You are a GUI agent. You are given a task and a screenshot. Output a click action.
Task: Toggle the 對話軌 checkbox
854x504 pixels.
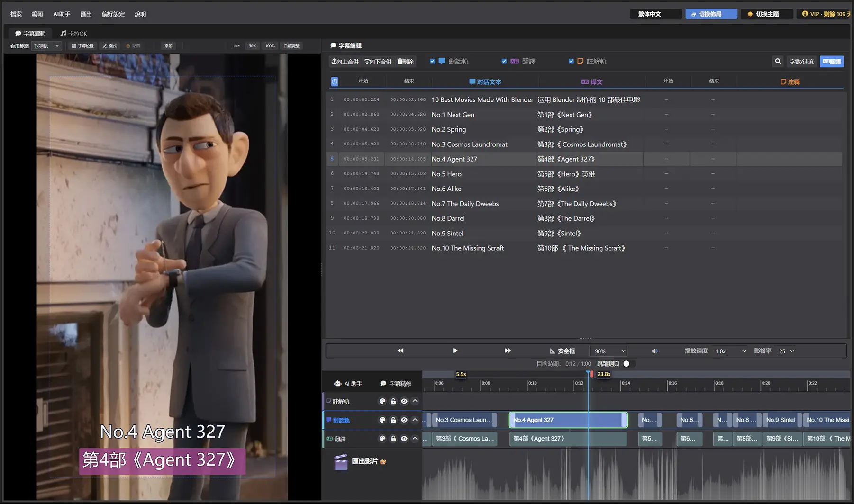point(432,61)
